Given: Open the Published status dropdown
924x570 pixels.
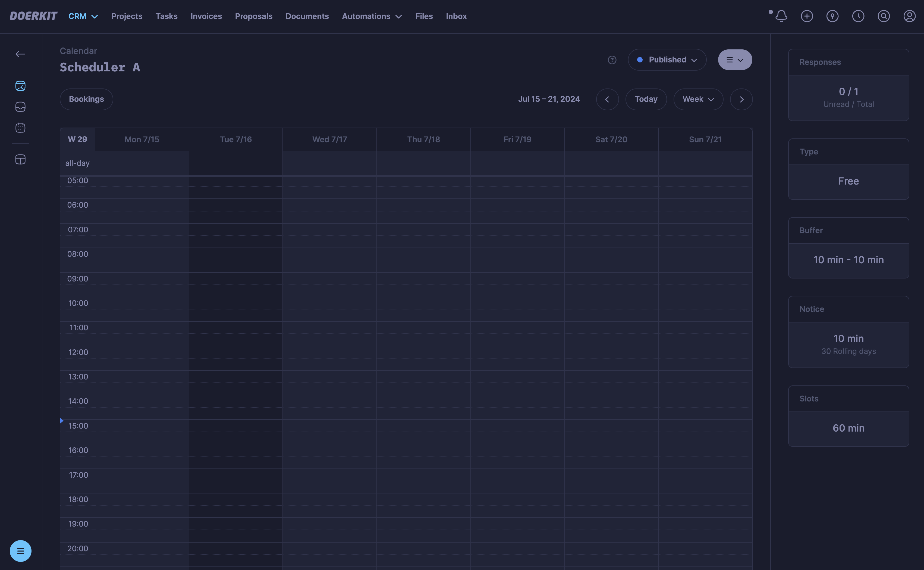Looking at the screenshot, I should (x=667, y=60).
